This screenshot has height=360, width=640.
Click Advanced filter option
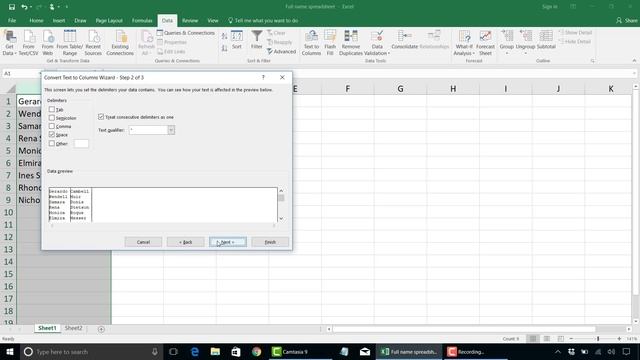[x=282, y=51]
